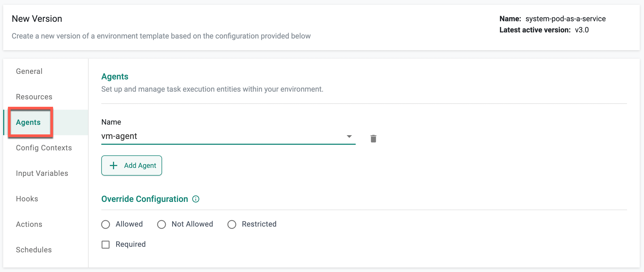Screen dimensions: 644x272
Task: Click the system-pod-as-a-service template name
Action: pyautogui.click(x=565, y=19)
